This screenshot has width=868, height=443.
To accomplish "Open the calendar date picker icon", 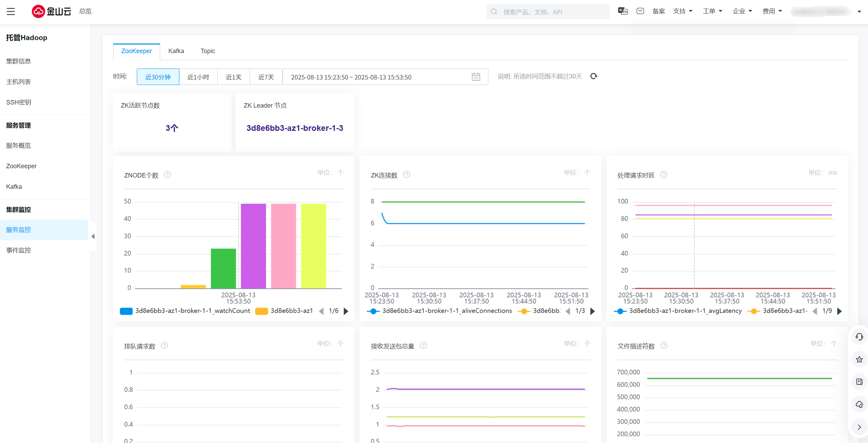I will tap(476, 77).
